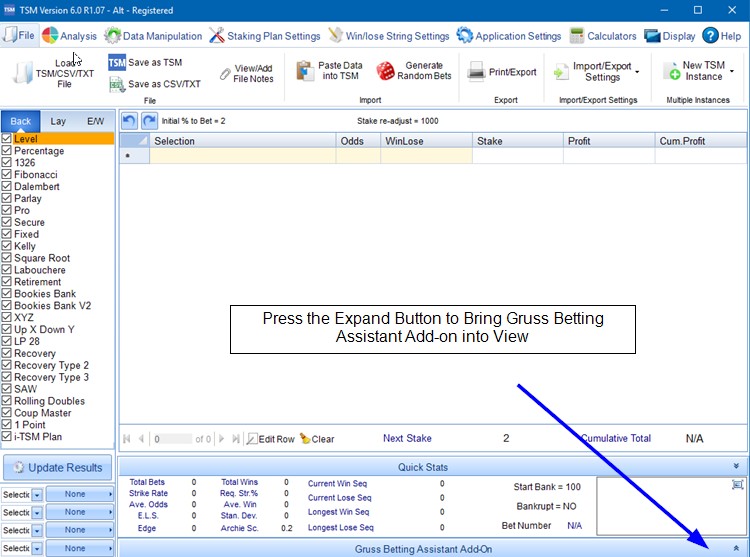The height and width of the screenshot is (557, 750).
Task: Click the Save as TSM icon
Action: pyautogui.click(x=116, y=62)
